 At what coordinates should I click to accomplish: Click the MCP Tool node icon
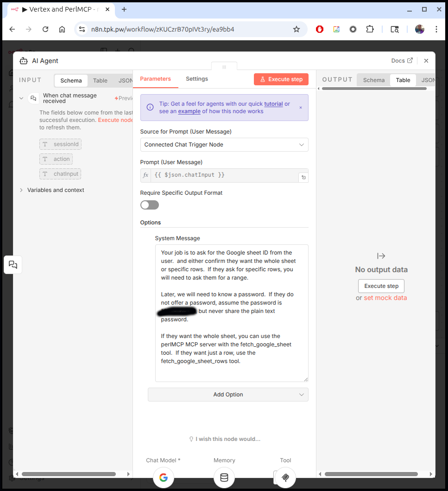pos(285,478)
